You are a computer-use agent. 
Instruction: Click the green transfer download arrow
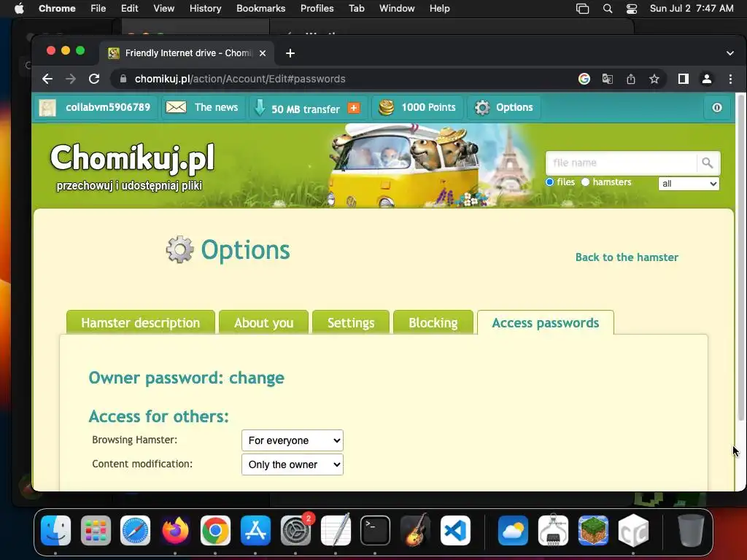260,108
